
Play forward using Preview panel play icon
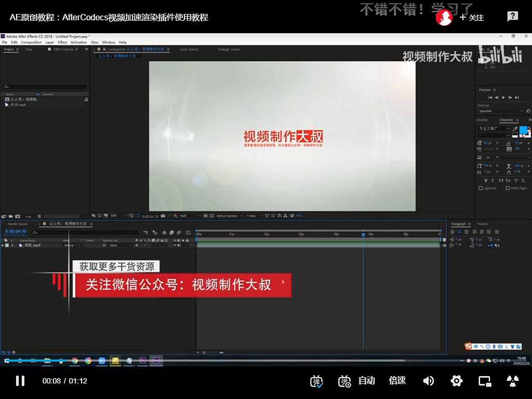point(503,97)
